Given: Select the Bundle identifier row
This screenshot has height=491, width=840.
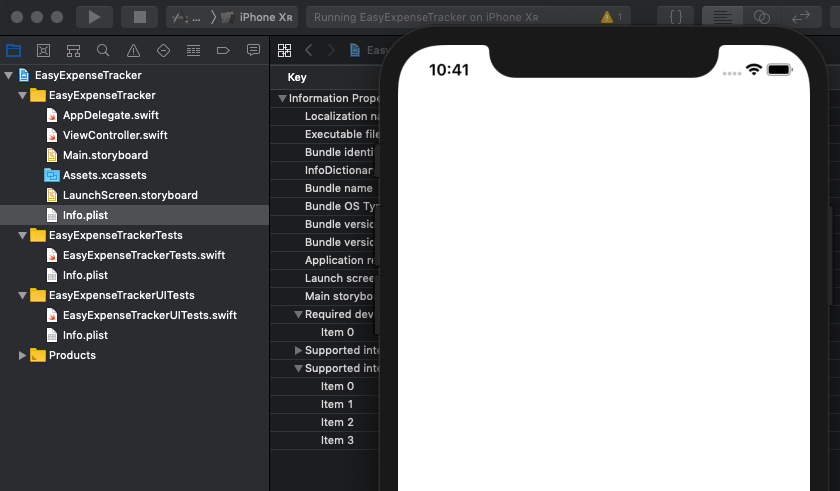Looking at the screenshot, I should (325, 153).
